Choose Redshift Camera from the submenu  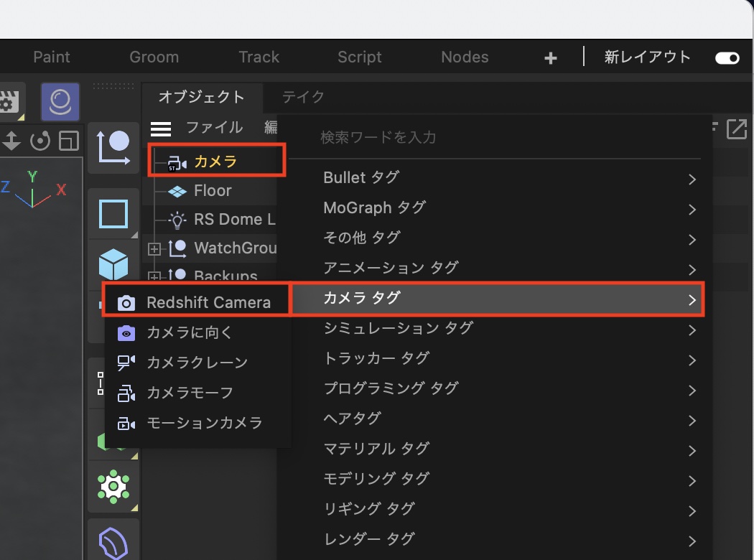[208, 302]
